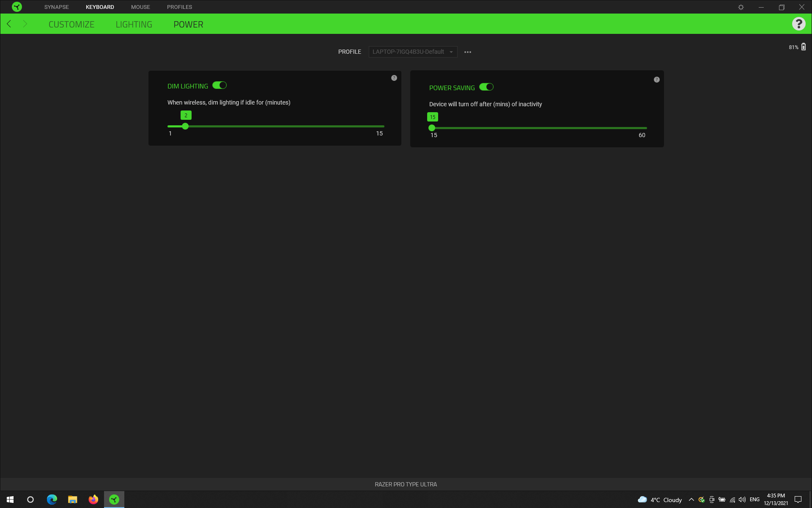Click the large help question mark icon
812x508 pixels.
(x=798, y=24)
